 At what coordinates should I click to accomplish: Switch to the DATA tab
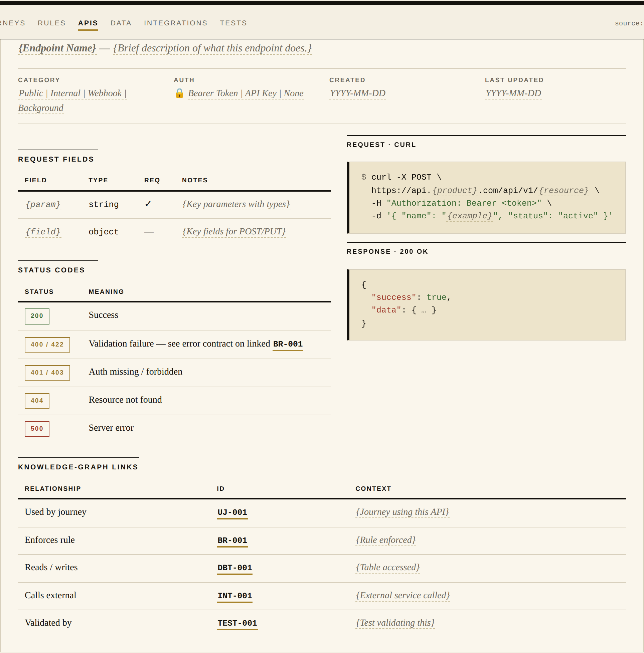pos(121,23)
